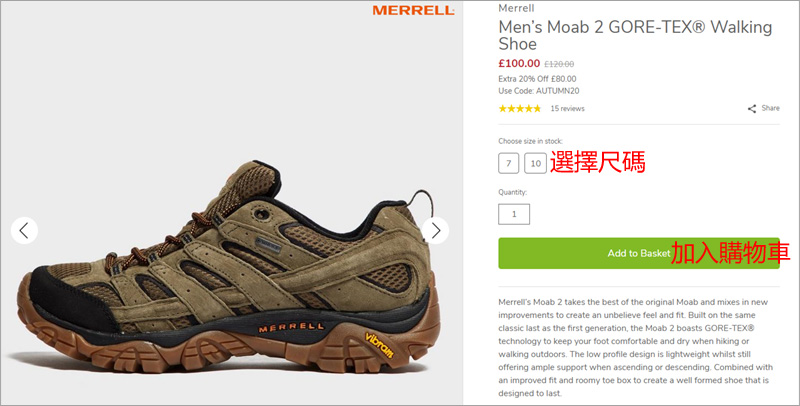Viewport: 800px width, 406px height.
Task: Select shoe size 10
Action: (535, 163)
